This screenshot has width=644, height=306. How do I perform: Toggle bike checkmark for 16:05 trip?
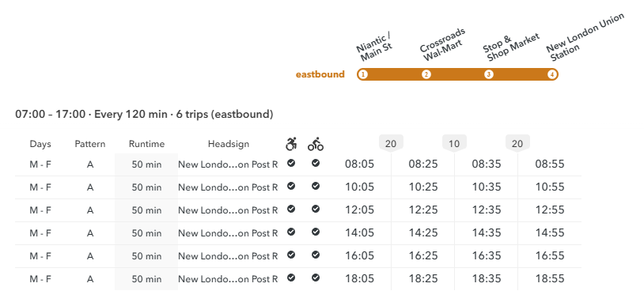pyautogui.click(x=316, y=255)
